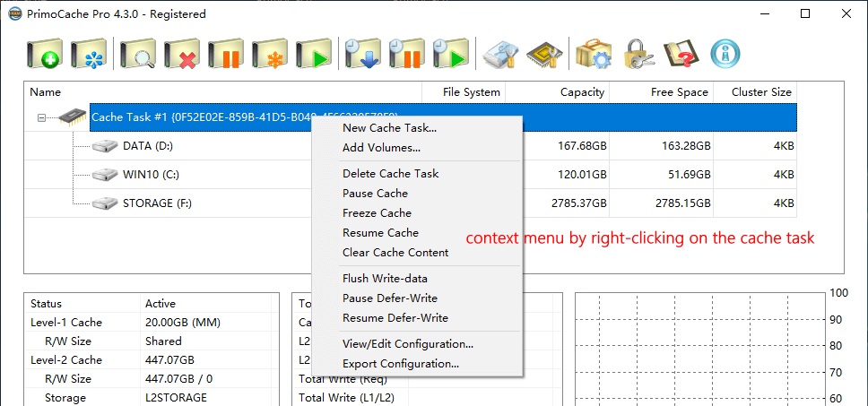Click the L2STORAGE storage value

(x=176, y=398)
